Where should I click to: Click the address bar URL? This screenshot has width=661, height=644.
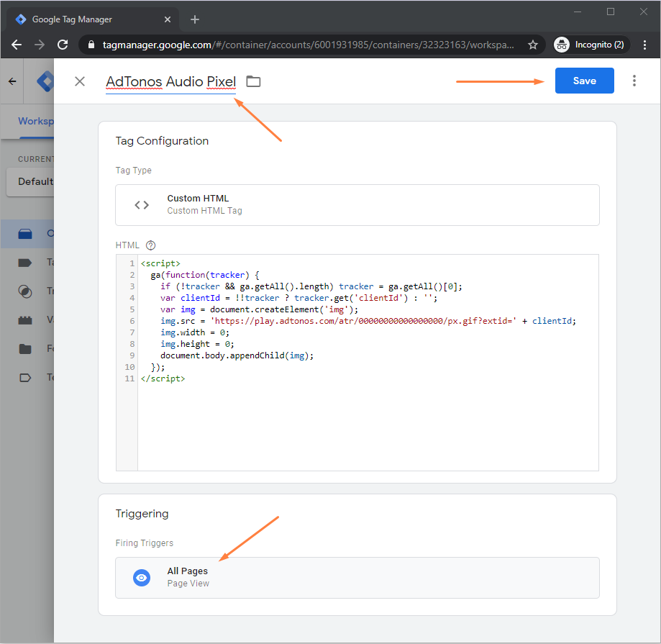(x=308, y=45)
